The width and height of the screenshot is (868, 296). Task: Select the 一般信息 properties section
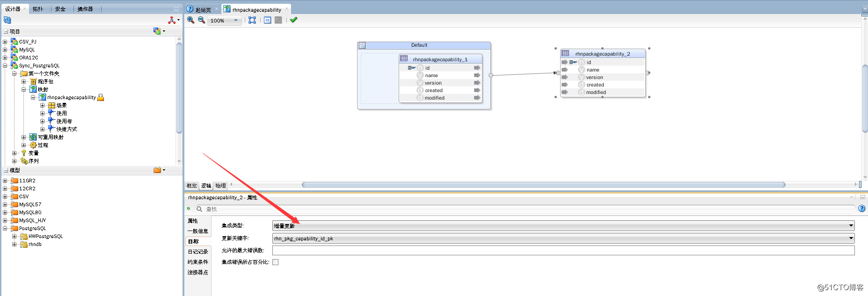[198, 231]
